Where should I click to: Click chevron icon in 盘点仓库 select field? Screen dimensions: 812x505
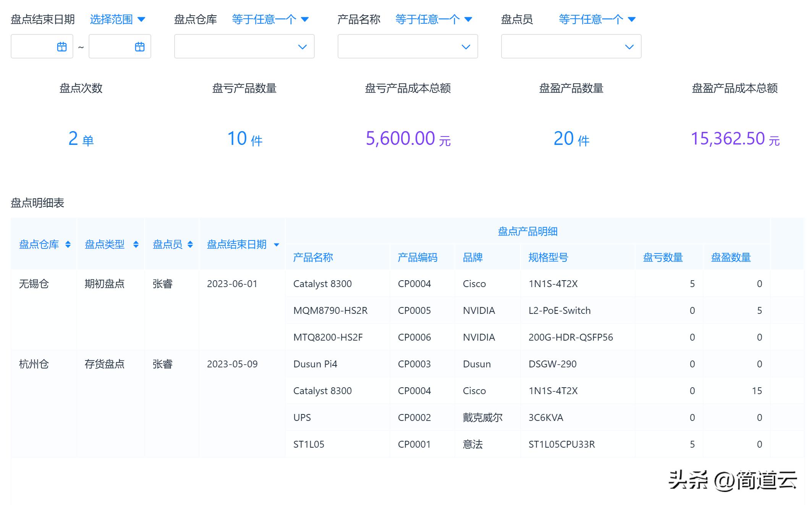pos(303,47)
